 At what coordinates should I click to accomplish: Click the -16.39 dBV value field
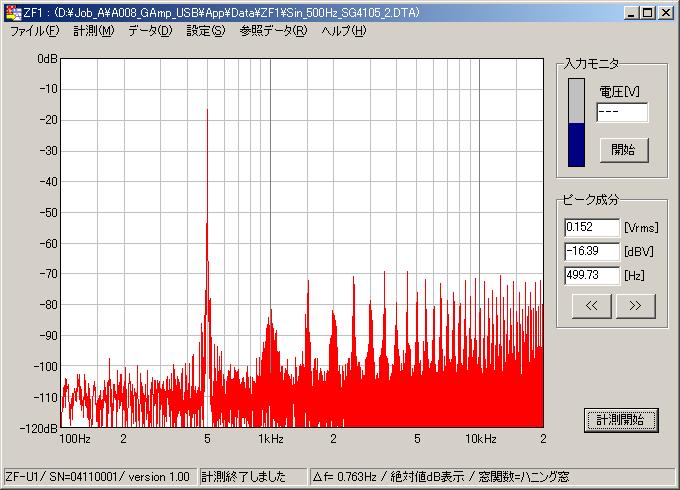[x=592, y=251]
